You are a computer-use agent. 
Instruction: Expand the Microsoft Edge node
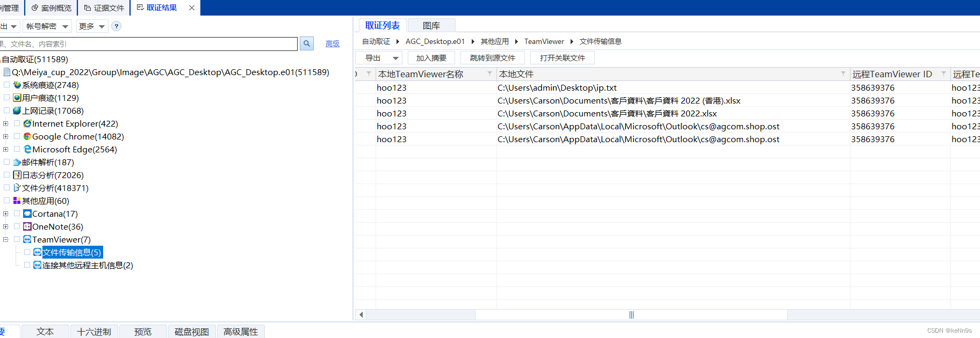(6, 149)
